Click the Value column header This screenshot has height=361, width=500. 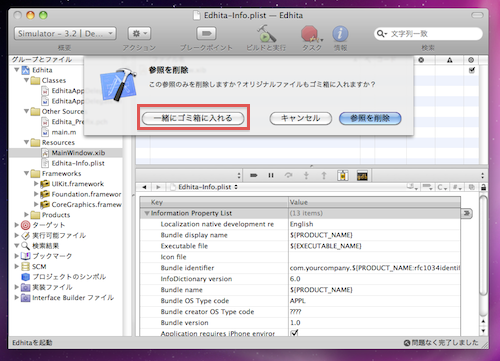[x=374, y=202]
